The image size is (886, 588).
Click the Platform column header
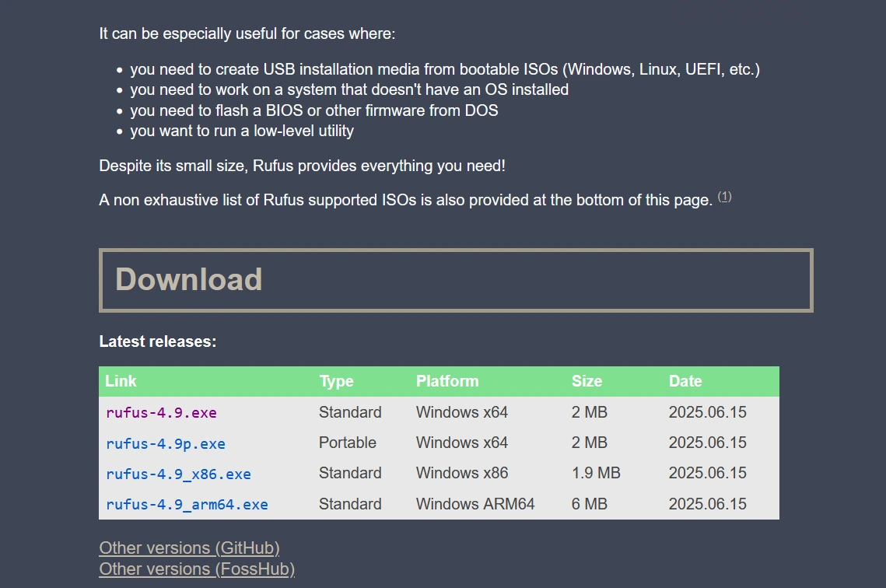point(447,381)
